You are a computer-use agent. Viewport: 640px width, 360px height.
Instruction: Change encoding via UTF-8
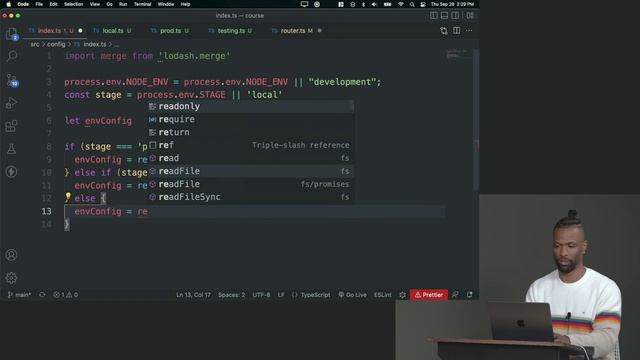tap(261, 295)
